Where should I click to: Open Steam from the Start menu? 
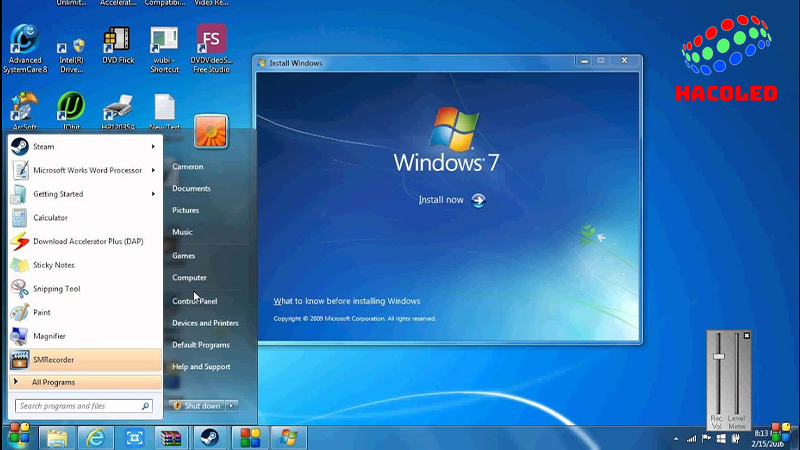point(85,146)
